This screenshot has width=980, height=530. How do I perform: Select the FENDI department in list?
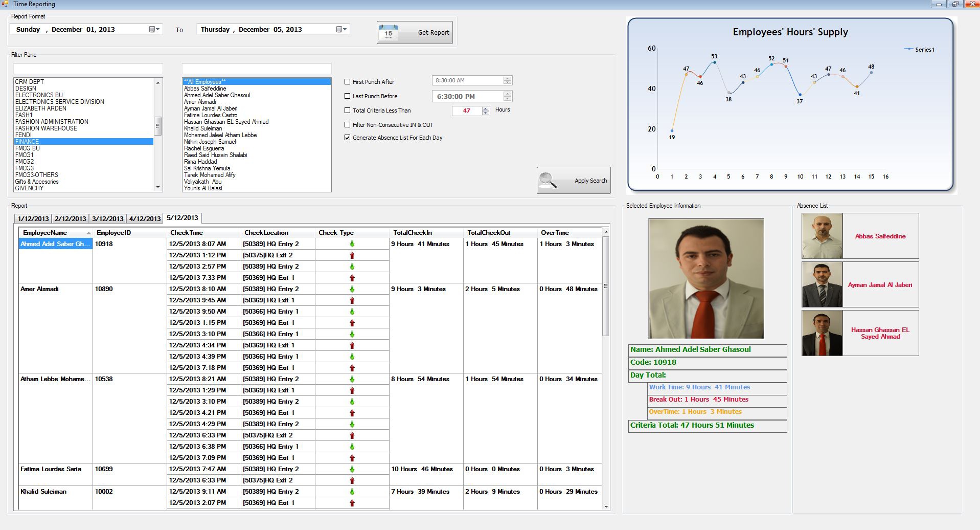(24, 135)
